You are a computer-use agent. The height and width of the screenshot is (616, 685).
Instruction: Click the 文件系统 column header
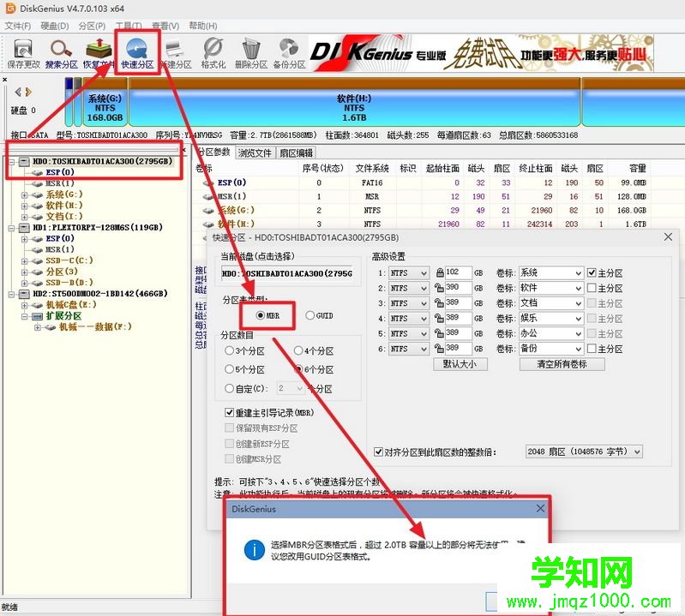coord(372,168)
